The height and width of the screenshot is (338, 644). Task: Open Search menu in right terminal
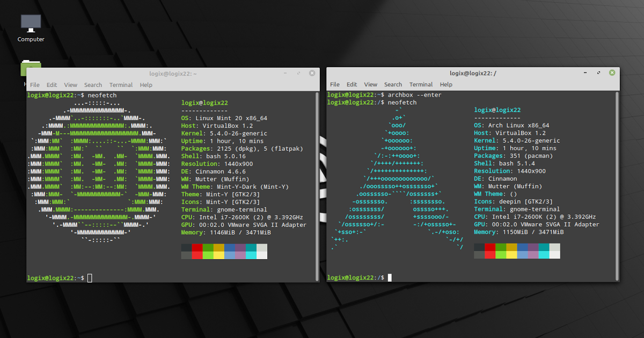point(393,84)
